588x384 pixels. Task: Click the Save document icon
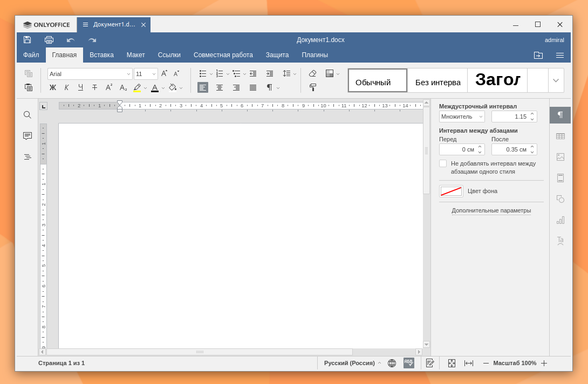(x=28, y=40)
